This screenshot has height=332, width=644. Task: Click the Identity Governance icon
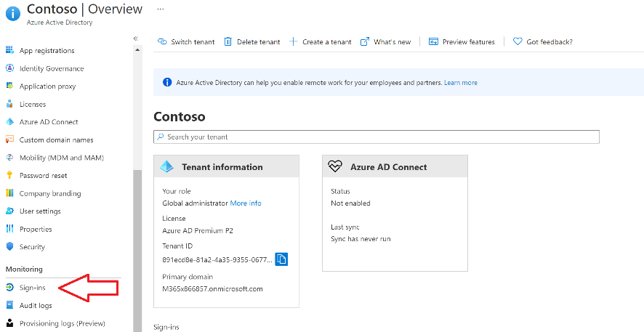tap(9, 68)
